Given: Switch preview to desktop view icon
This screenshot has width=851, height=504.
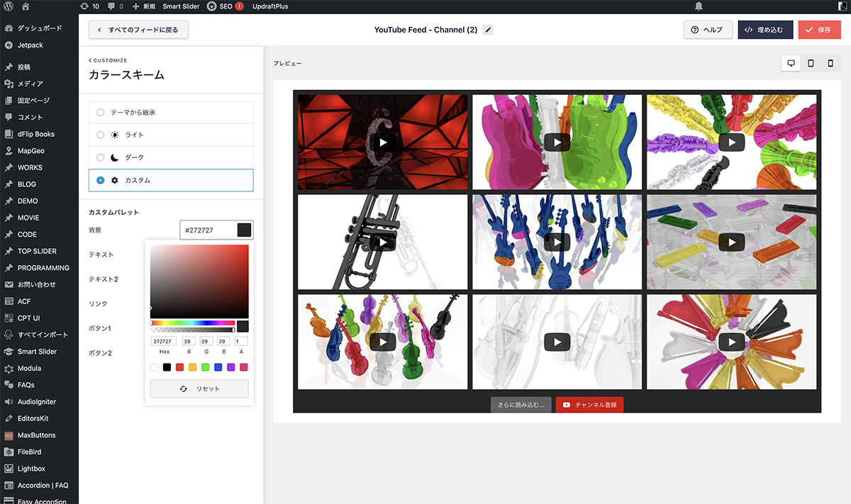Looking at the screenshot, I should click(x=791, y=63).
